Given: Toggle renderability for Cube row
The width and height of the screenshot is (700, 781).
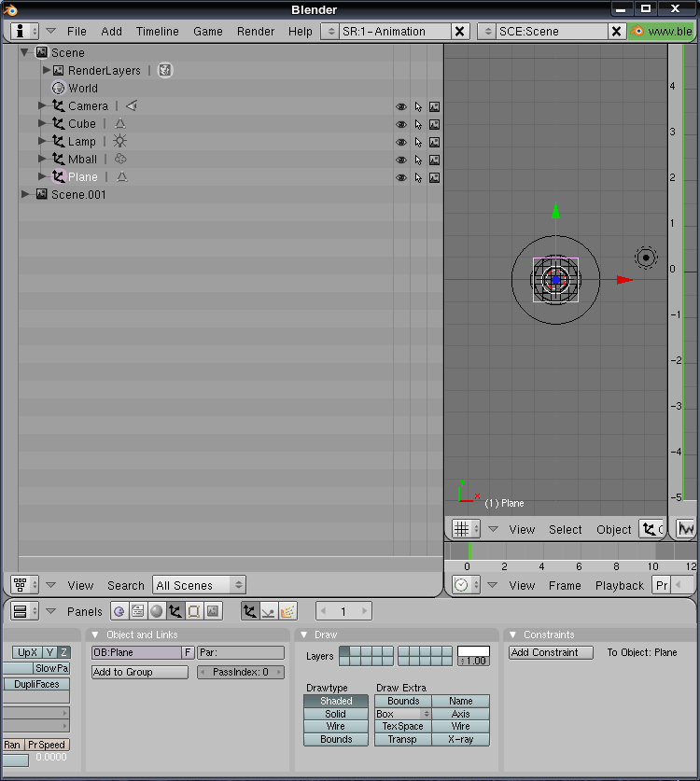Looking at the screenshot, I should pos(434,124).
